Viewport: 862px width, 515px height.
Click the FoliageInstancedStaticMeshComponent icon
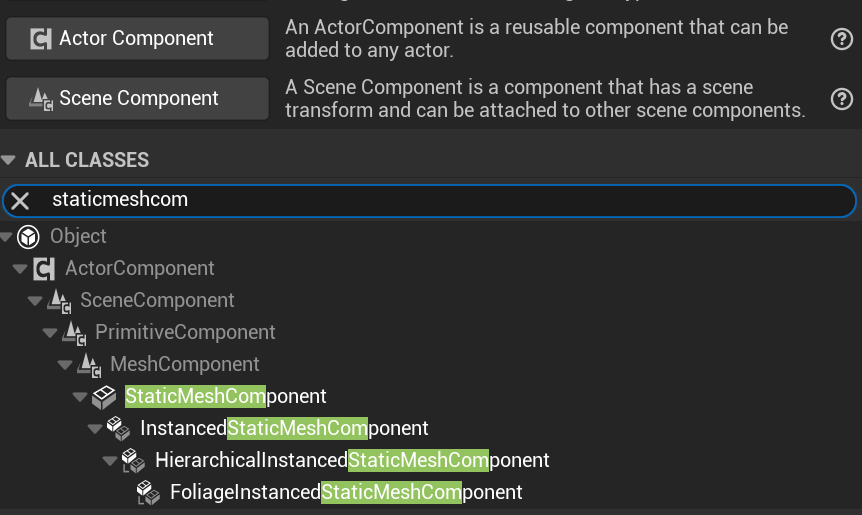(x=149, y=493)
